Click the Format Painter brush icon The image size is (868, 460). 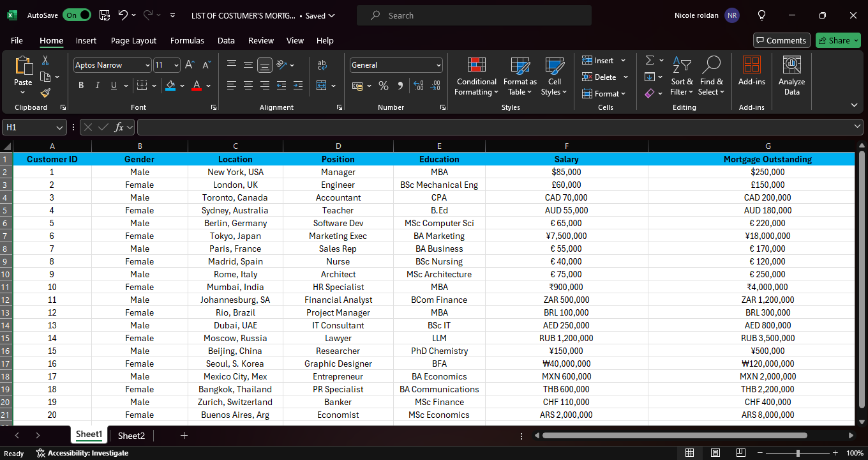pos(45,93)
